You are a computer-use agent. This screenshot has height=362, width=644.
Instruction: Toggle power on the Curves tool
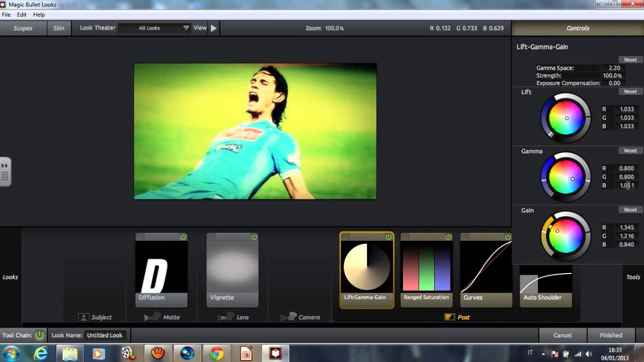(x=508, y=237)
